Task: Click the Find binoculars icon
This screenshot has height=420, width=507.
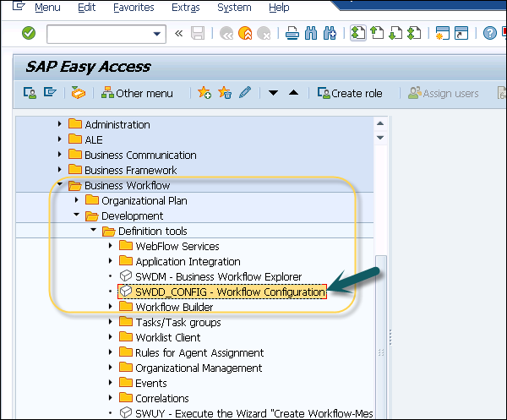Action: (311, 34)
